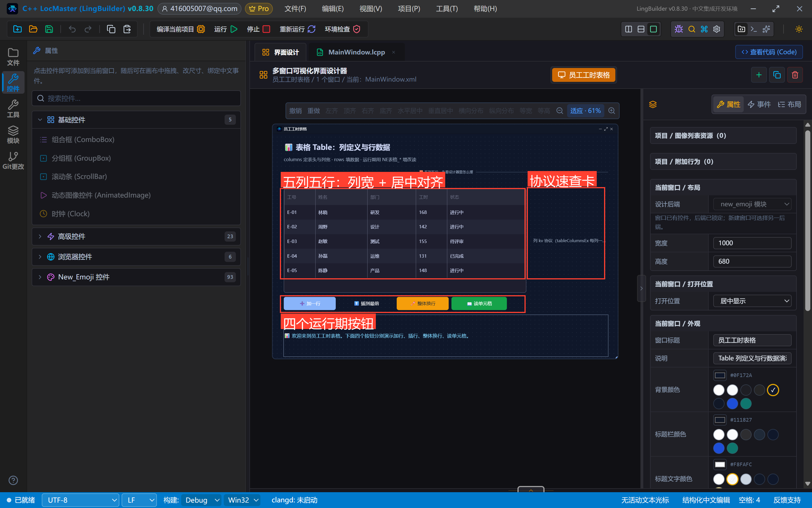812x508 pixels.
Task: Pick the teal swatch under 标题栏颜色
Action: click(732, 448)
